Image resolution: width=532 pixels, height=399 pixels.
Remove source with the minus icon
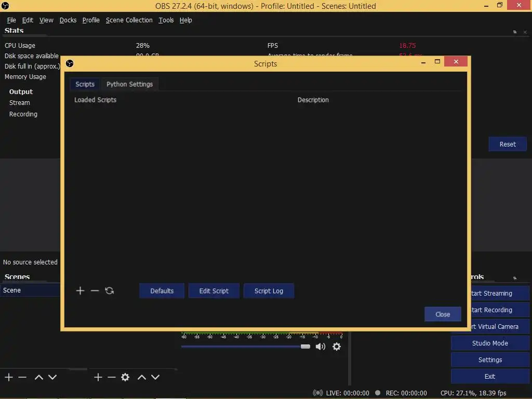pyautogui.click(x=112, y=377)
